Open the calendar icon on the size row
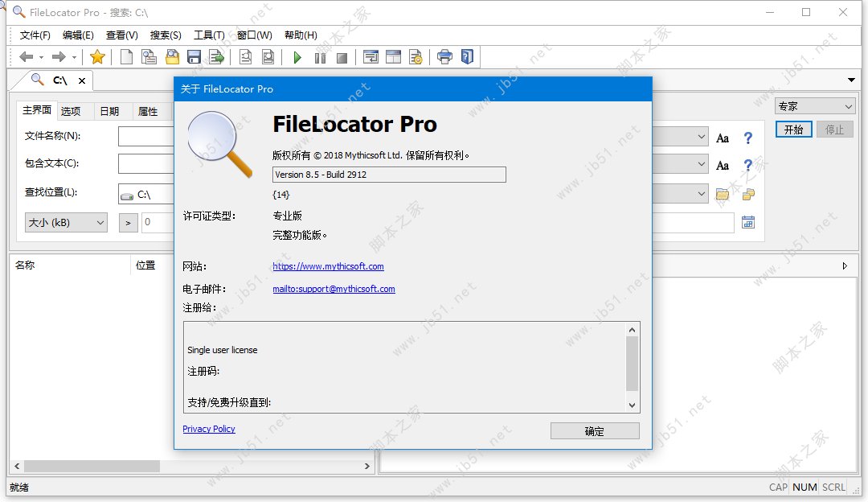The height and width of the screenshot is (502, 868). point(748,223)
